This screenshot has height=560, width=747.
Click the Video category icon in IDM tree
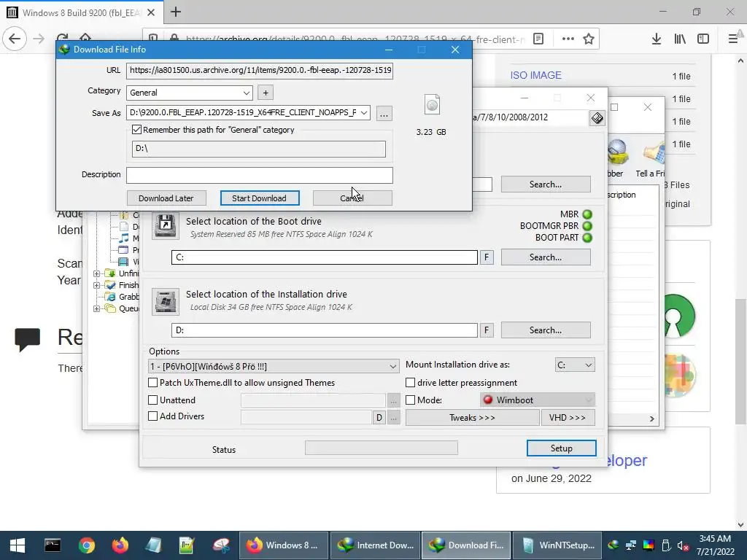pyautogui.click(x=123, y=262)
